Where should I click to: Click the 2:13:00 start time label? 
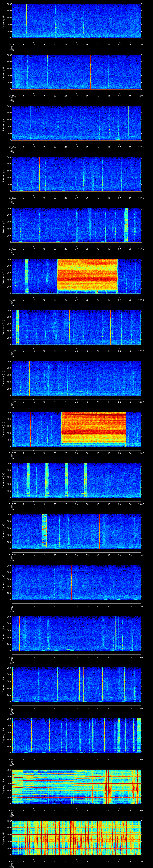pyautogui.click(x=12, y=198)
